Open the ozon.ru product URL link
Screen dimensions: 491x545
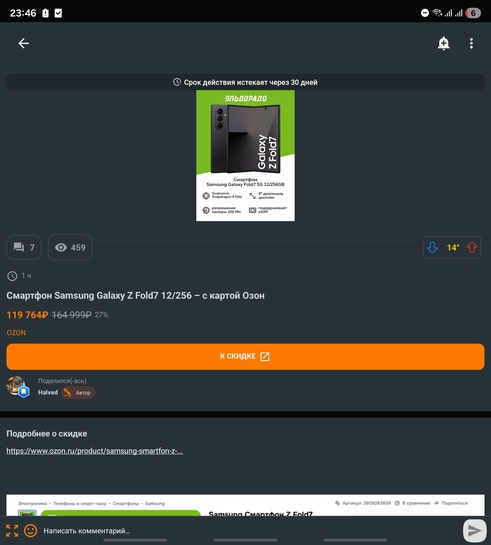tap(95, 451)
